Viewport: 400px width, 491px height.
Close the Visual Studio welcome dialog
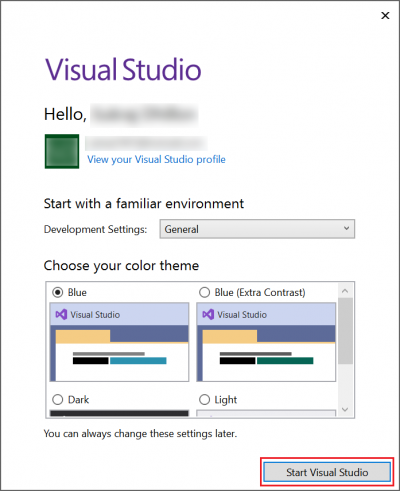385,15
